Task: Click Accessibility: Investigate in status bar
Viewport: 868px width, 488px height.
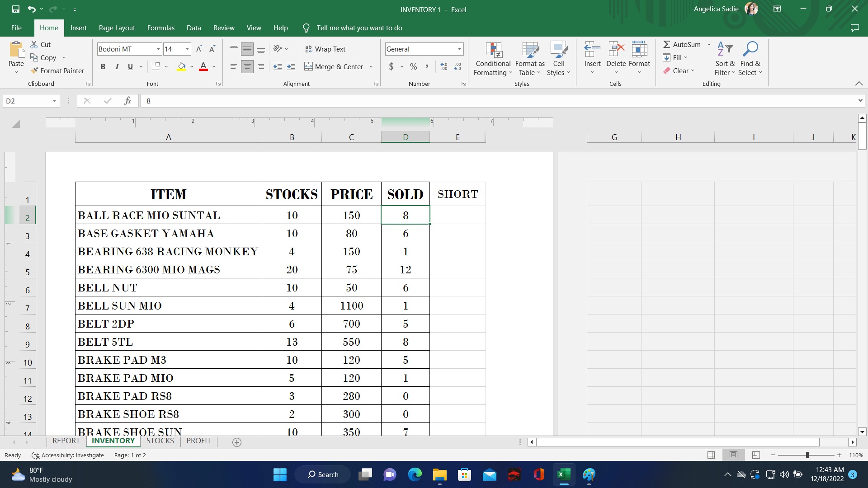Action: pyautogui.click(x=68, y=455)
